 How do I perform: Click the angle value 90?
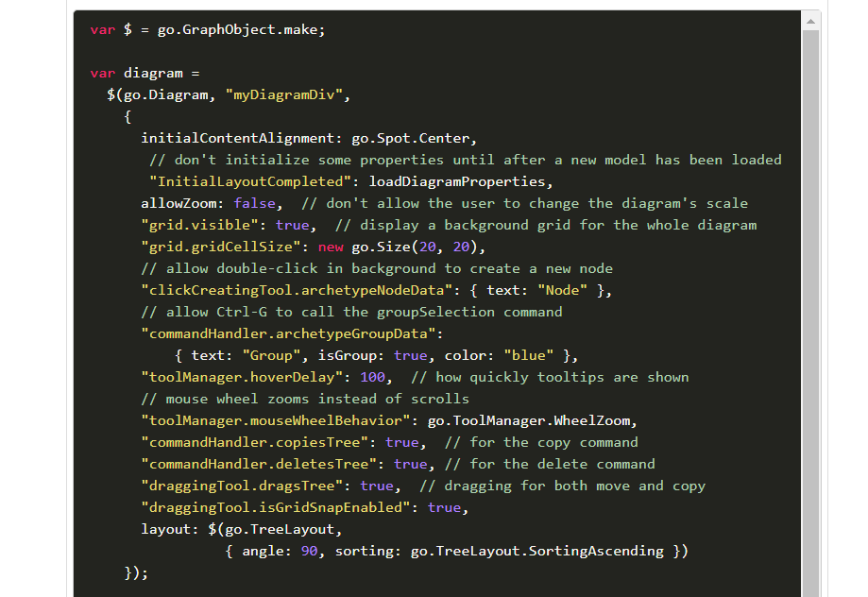tap(310, 551)
